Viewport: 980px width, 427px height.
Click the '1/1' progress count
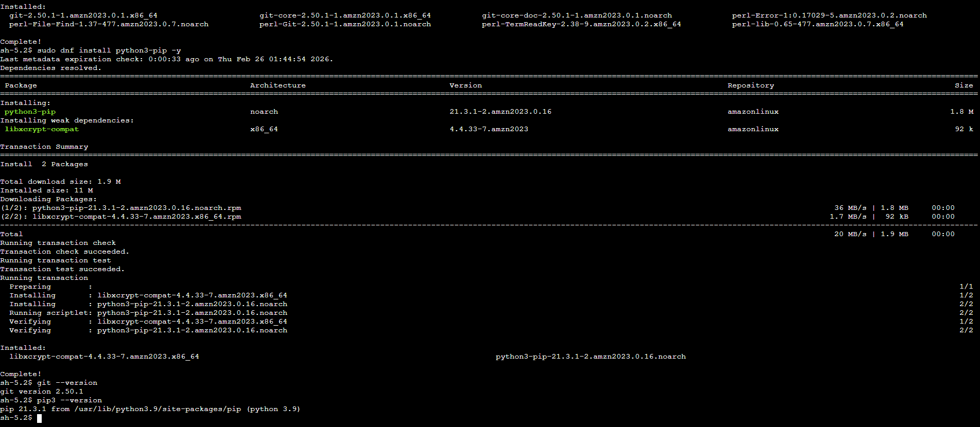click(x=966, y=287)
